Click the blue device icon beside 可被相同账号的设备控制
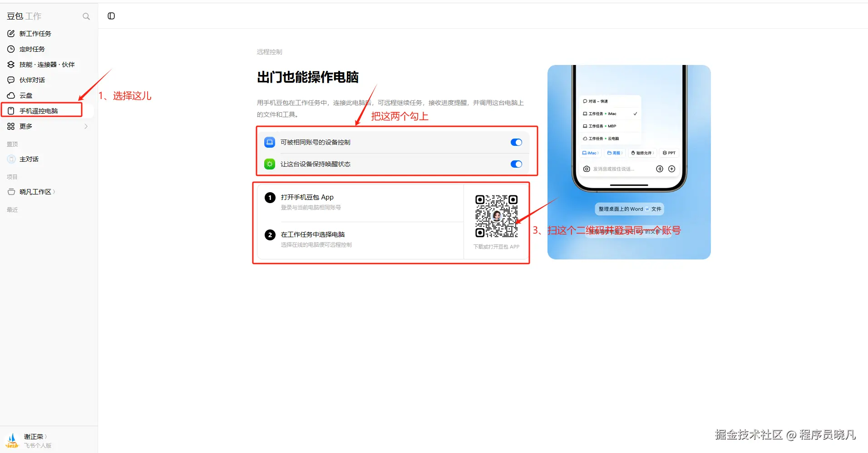This screenshot has height=453, width=868. coord(270,142)
